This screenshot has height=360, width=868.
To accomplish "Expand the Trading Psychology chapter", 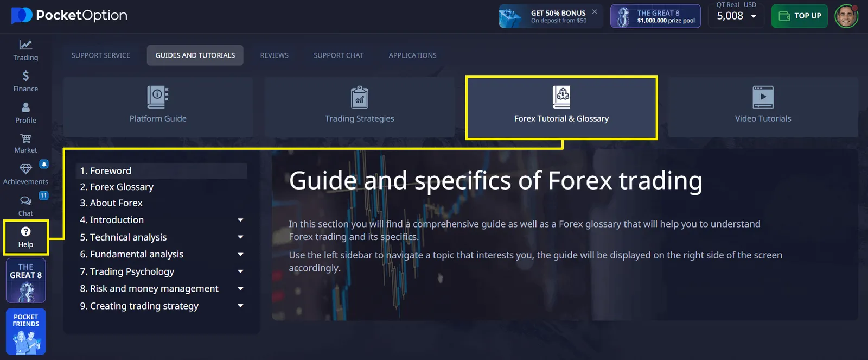I will pyautogui.click(x=240, y=271).
